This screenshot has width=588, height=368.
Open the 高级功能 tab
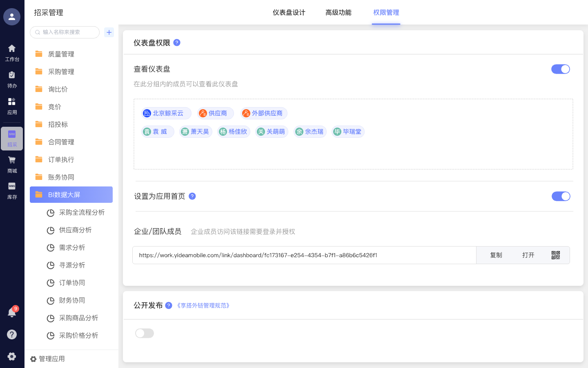click(339, 13)
